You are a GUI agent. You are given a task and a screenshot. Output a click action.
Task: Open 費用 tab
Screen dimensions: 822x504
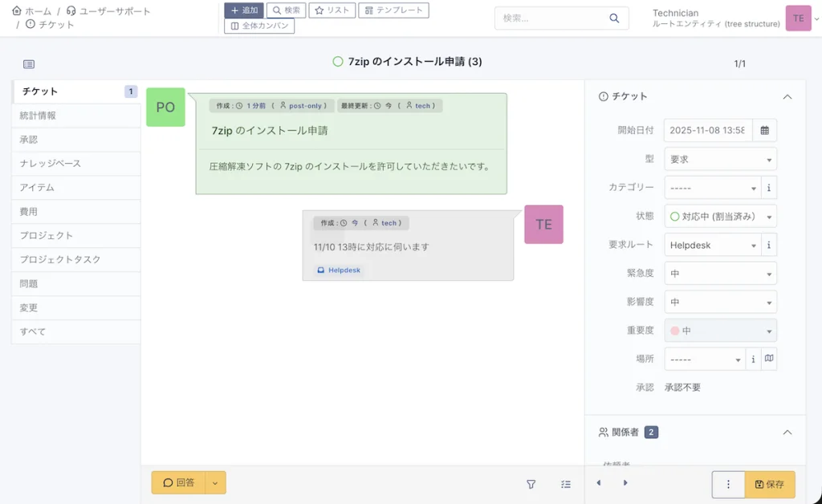pyautogui.click(x=75, y=212)
